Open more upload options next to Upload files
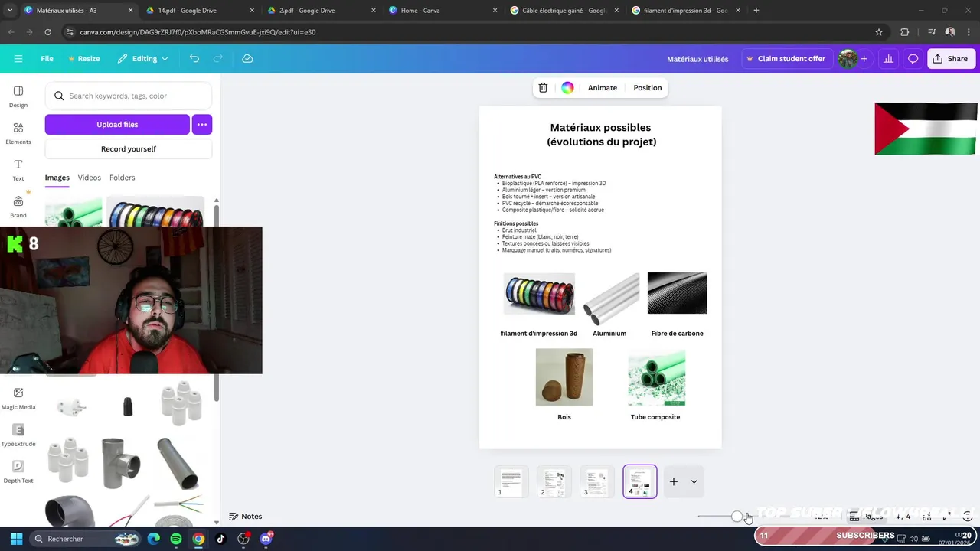This screenshot has width=980, height=551. click(202, 124)
